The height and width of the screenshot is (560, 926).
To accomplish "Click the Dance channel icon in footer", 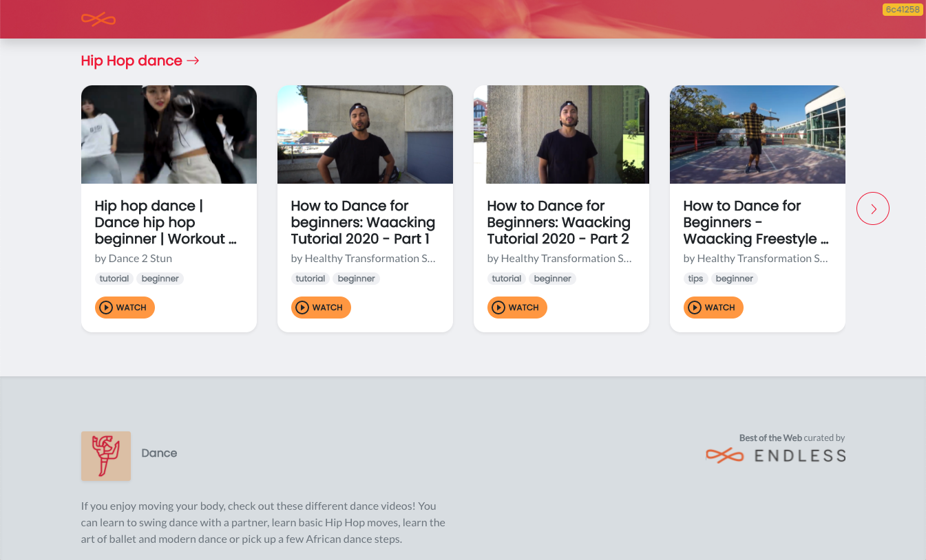I will click(105, 455).
